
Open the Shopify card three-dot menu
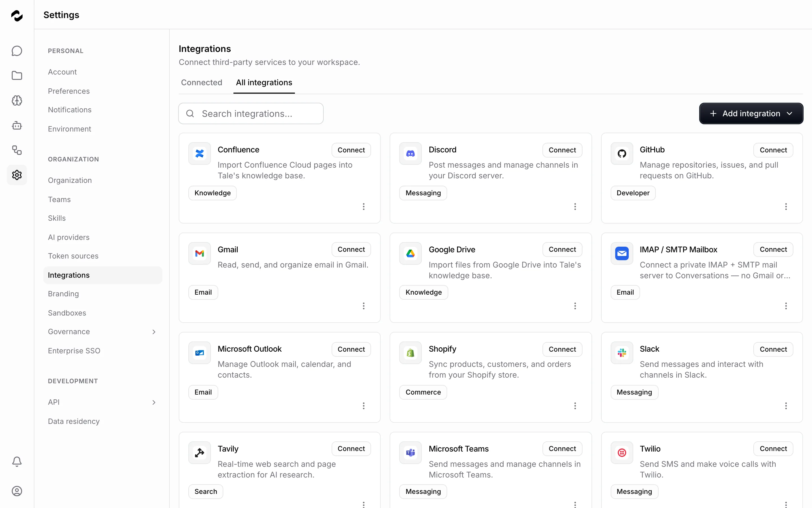[575, 406]
